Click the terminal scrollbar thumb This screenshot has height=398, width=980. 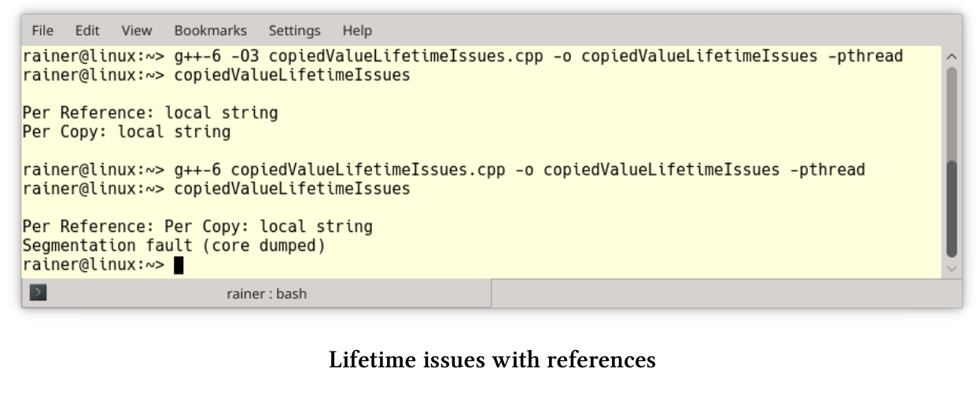point(951,208)
